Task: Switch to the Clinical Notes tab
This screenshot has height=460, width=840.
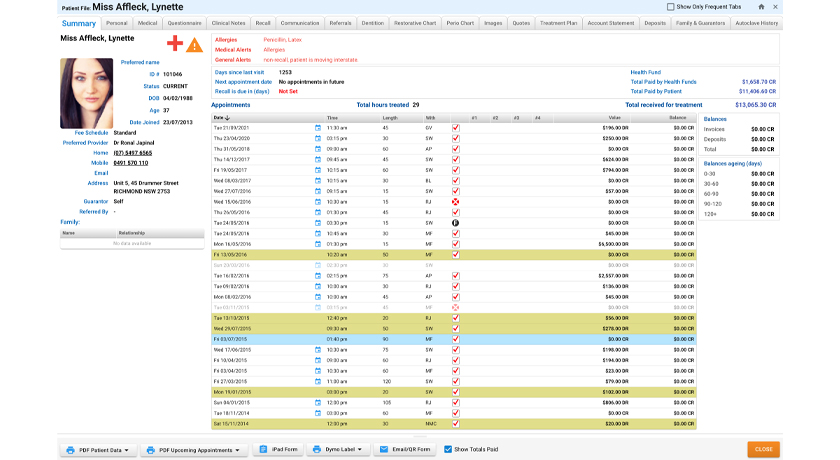Action: pos(228,23)
